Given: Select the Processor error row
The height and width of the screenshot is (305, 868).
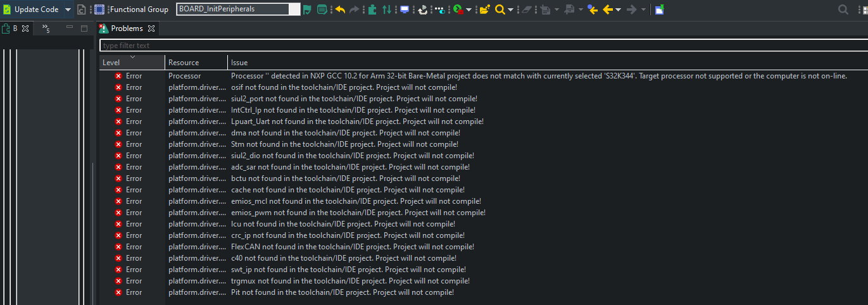Looking at the screenshot, I should (484, 76).
